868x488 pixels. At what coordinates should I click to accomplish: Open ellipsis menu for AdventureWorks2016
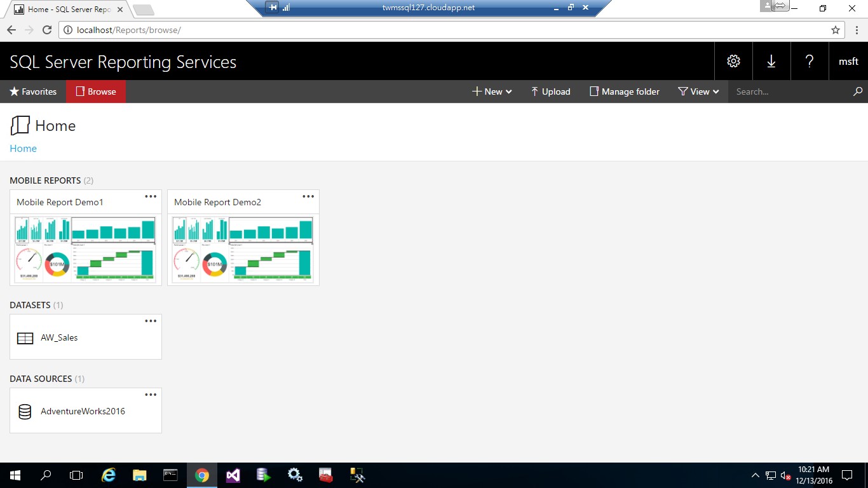tap(151, 395)
